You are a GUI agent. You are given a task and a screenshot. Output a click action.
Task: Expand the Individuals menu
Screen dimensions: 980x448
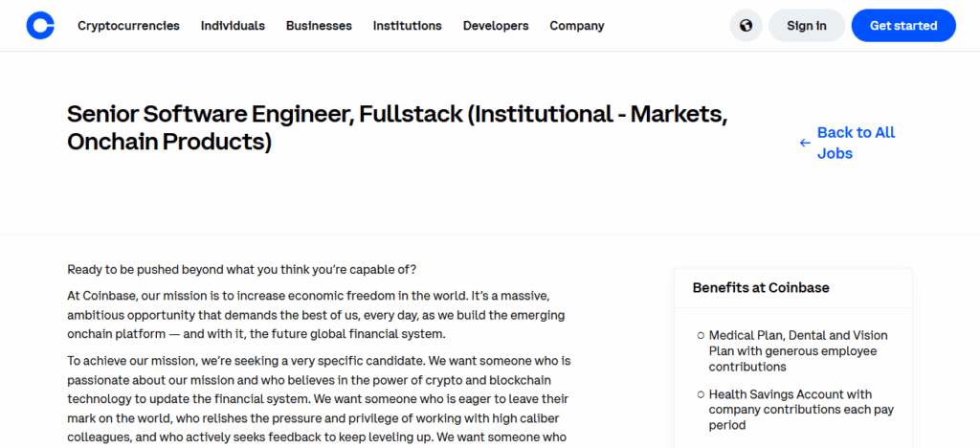pos(233,26)
